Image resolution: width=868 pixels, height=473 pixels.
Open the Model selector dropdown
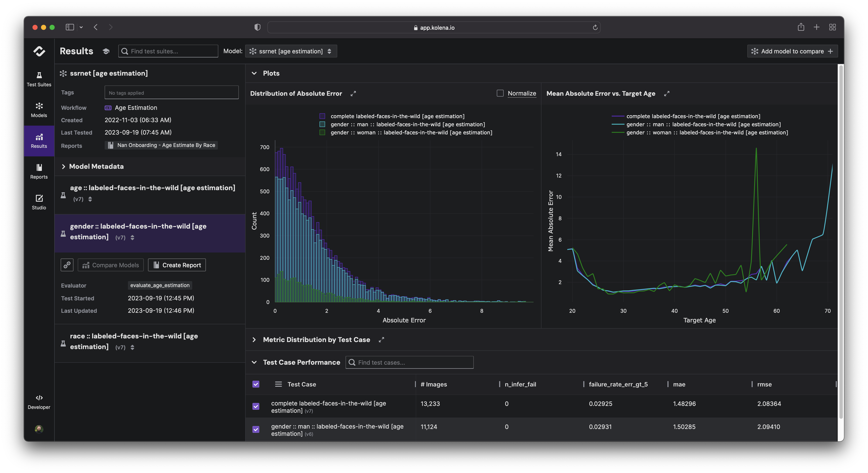(291, 51)
